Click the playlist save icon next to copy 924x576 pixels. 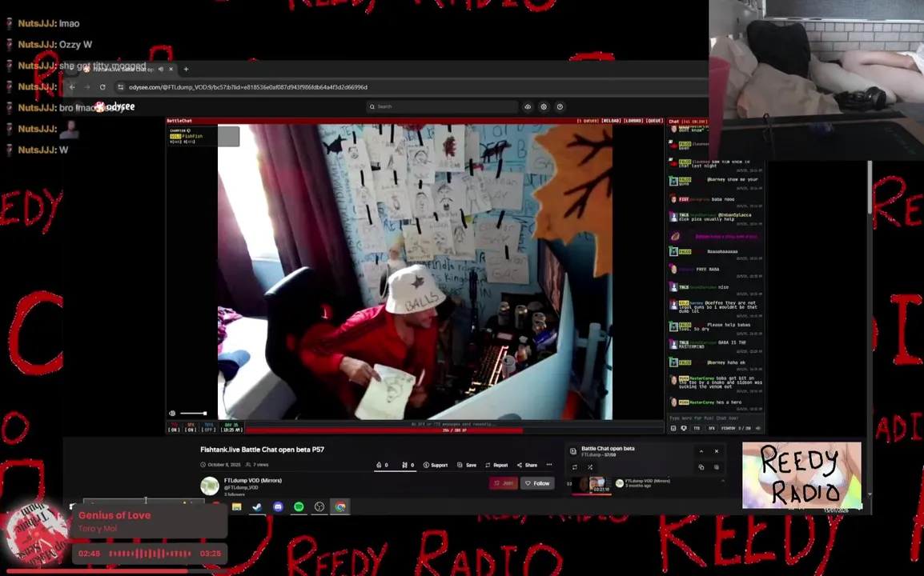pyautogui.click(x=717, y=467)
